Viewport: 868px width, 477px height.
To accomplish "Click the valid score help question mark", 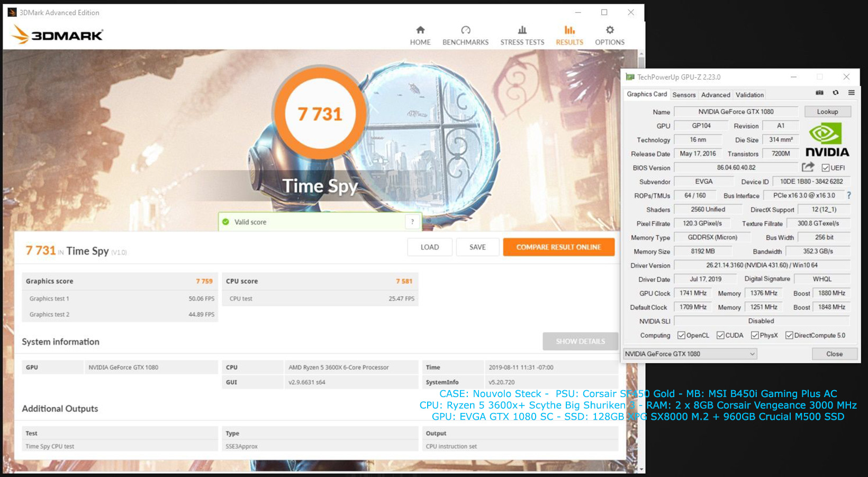I will tap(412, 222).
